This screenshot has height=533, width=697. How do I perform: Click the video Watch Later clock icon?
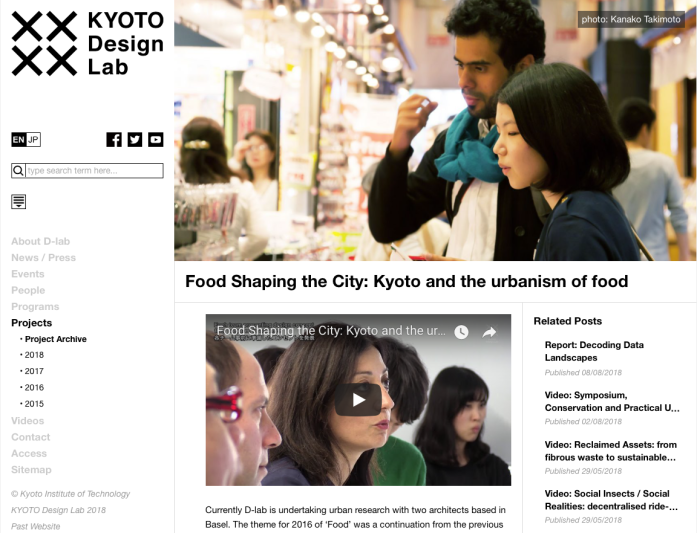click(x=461, y=332)
